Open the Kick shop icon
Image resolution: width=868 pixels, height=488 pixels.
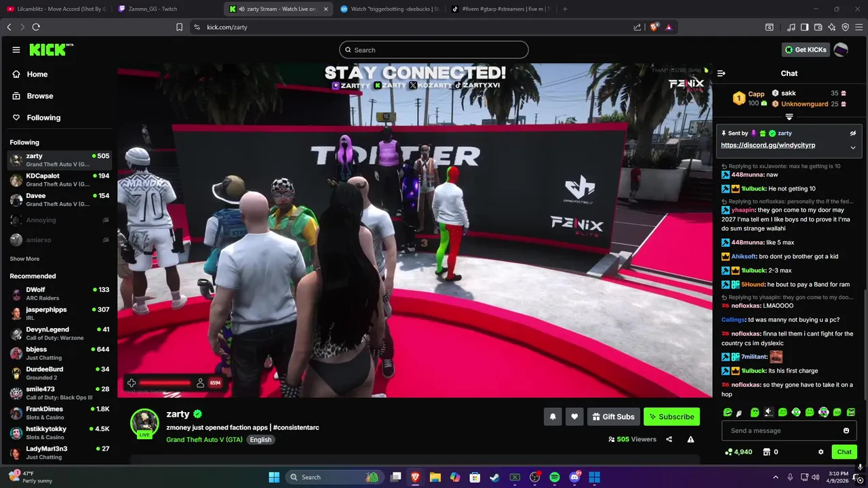pyautogui.click(x=766, y=452)
